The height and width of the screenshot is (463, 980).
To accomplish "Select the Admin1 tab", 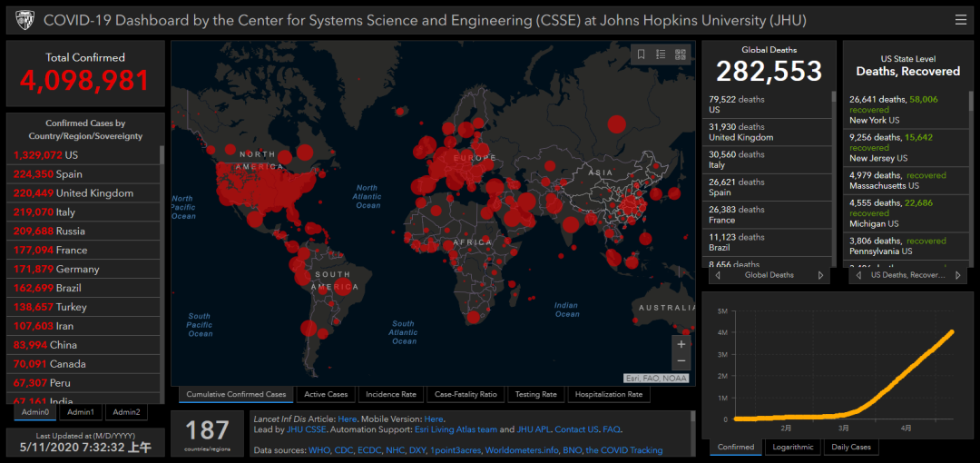I will click(81, 411).
